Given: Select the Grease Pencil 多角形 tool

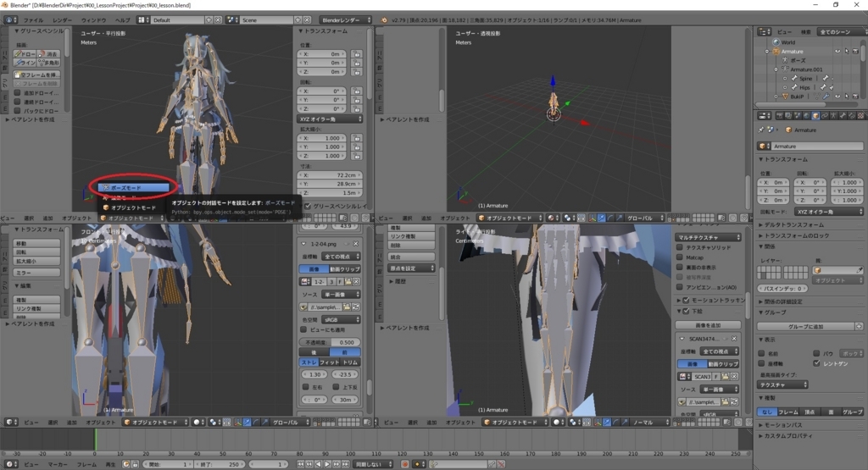Looking at the screenshot, I should click(48, 63).
